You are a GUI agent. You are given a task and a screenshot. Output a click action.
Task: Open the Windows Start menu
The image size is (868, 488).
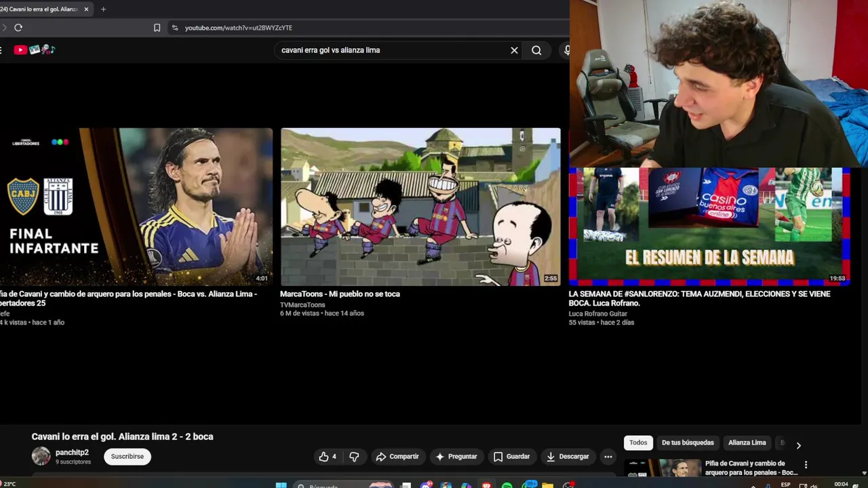click(x=281, y=485)
